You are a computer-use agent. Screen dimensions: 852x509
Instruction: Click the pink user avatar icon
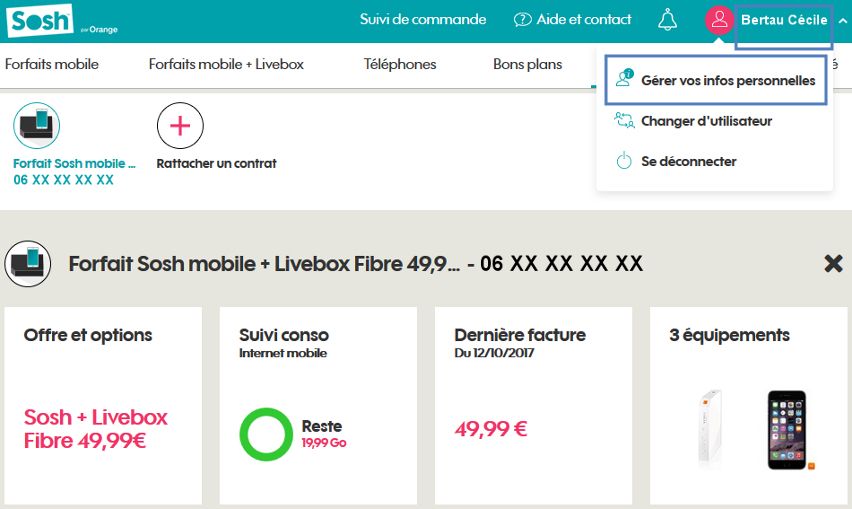click(x=719, y=20)
